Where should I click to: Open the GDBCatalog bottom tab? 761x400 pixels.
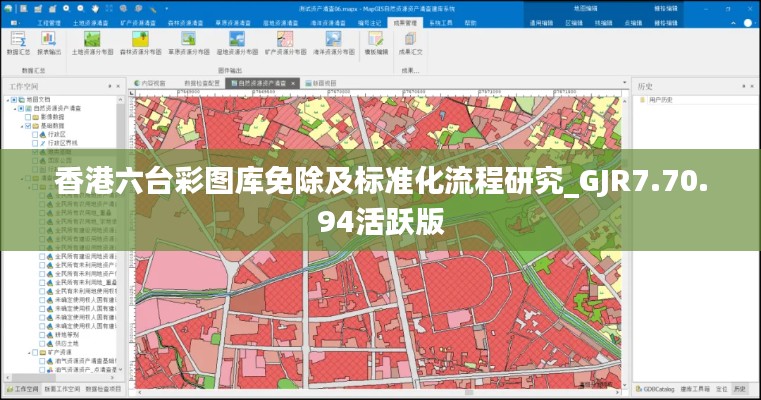(x=655, y=389)
